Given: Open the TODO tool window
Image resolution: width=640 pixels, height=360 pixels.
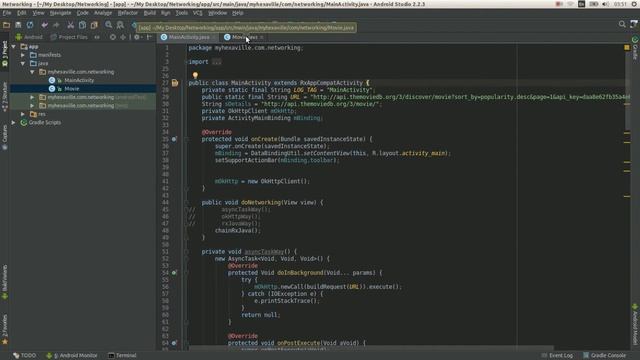Looking at the screenshot, I should point(24,356).
